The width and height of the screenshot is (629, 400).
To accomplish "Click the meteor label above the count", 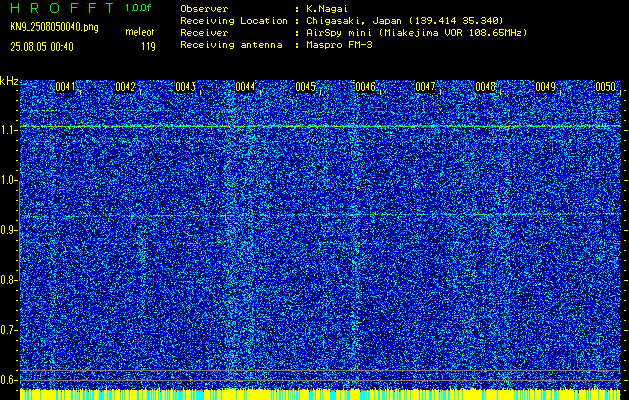I will (x=140, y=32).
